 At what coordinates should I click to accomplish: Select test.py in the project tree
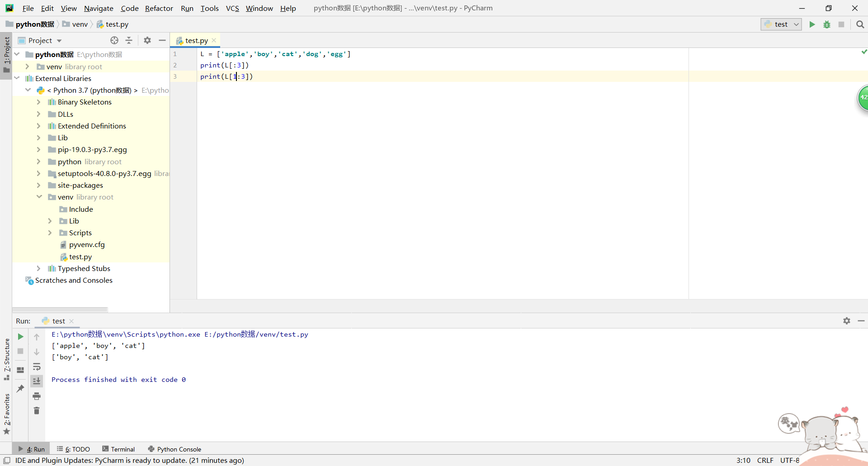(80, 257)
